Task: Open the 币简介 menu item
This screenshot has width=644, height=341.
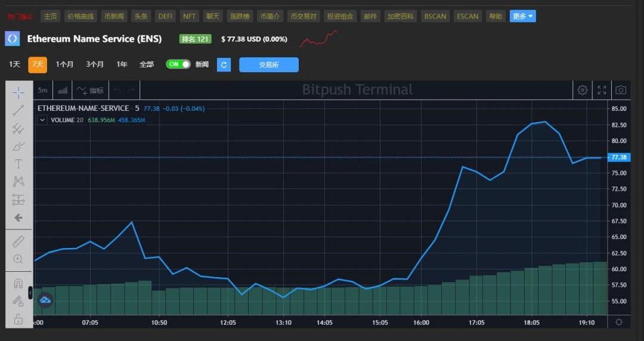Action: [x=270, y=16]
